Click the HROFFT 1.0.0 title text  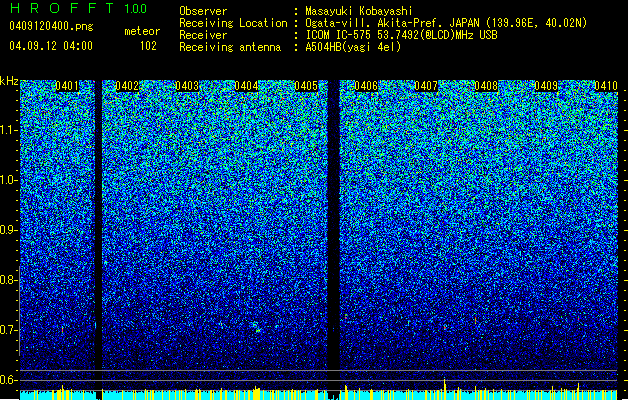pyautogui.click(x=78, y=8)
